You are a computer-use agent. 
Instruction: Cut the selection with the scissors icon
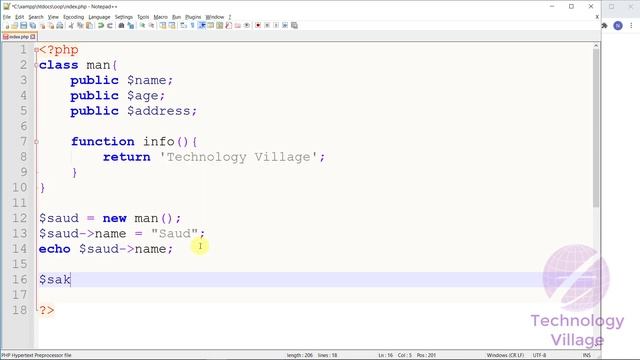pos(71,26)
